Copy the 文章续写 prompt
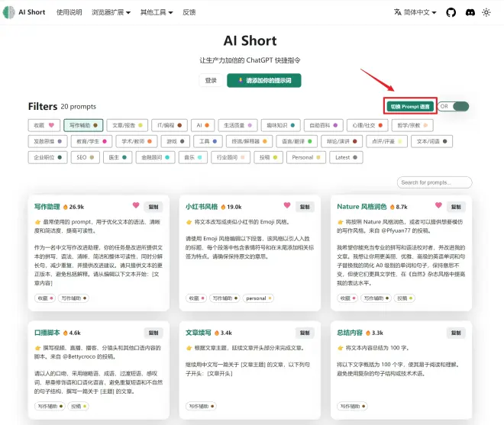504x425 pixels. tap(305, 333)
